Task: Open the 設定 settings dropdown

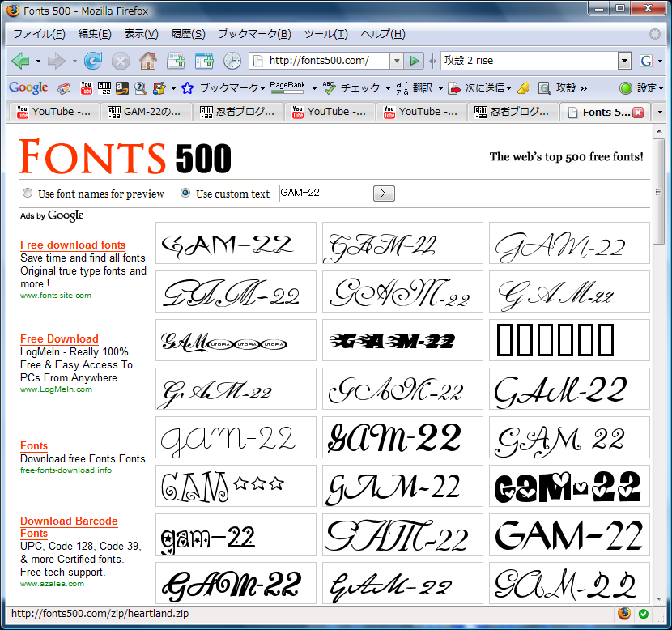Action: click(661, 89)
